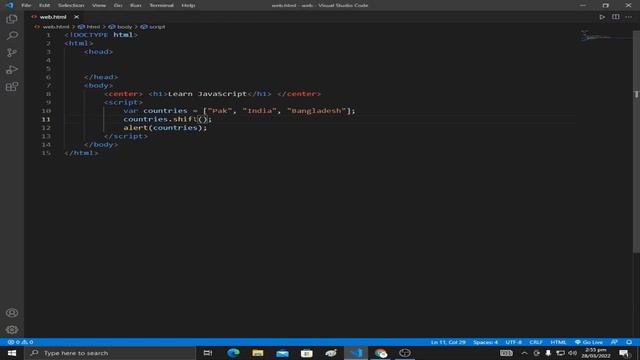
Task: Click the editor minimap
Action: [x=606, y=37]
